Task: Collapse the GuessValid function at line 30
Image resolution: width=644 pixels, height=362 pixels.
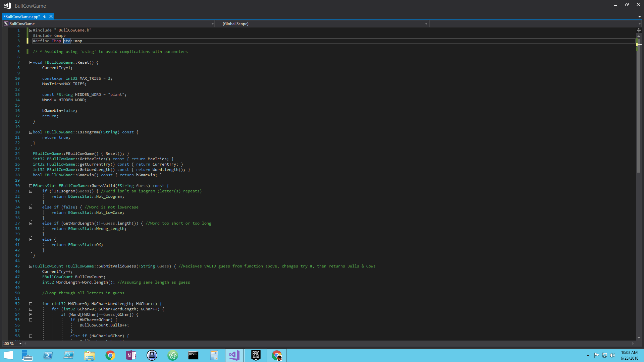Action: coord(31,186)
